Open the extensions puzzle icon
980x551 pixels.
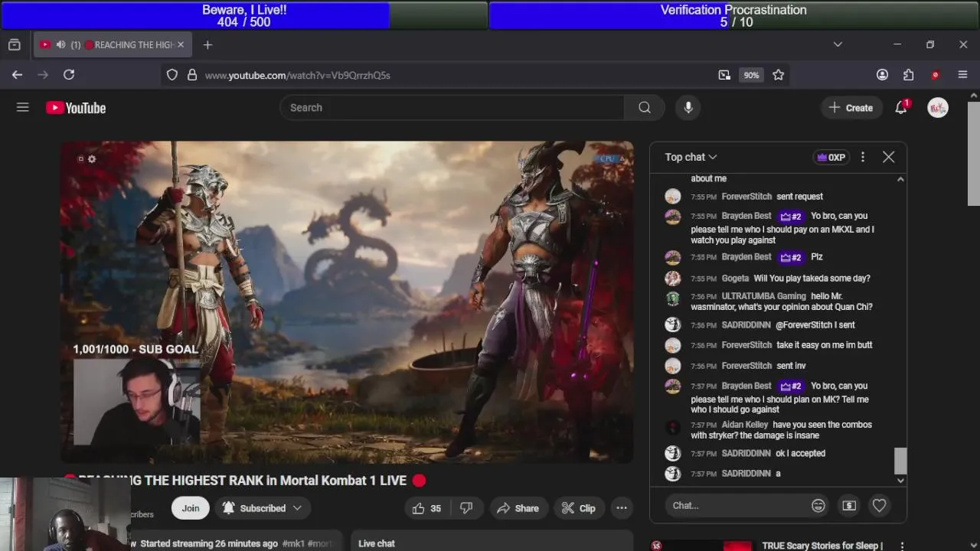click(x=909, y=75)
